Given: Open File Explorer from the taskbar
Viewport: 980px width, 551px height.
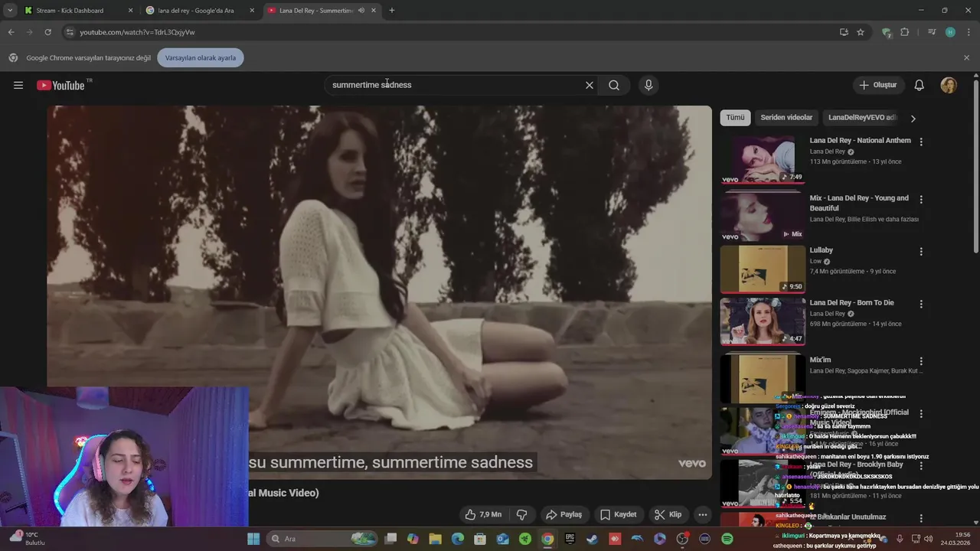Looking at the screenshot, I should [x=435, y=539].
